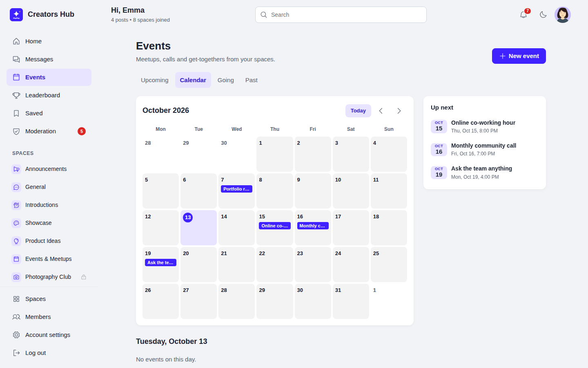The height and width of the screenshot is (368, 588).
Task: Switch to the Upcoming tab
Action: coord(155,80)
